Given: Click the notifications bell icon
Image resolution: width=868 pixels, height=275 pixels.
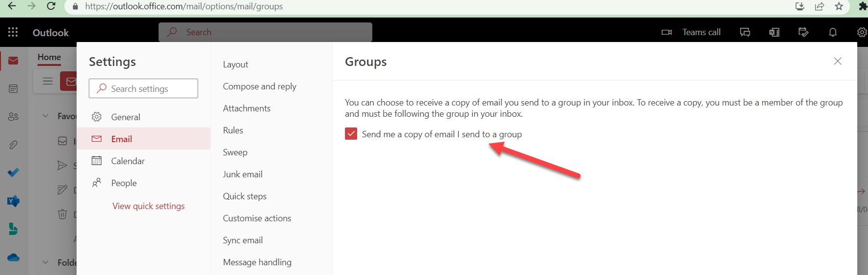Looking at the screenshot, I should click(x=832, y=32).
